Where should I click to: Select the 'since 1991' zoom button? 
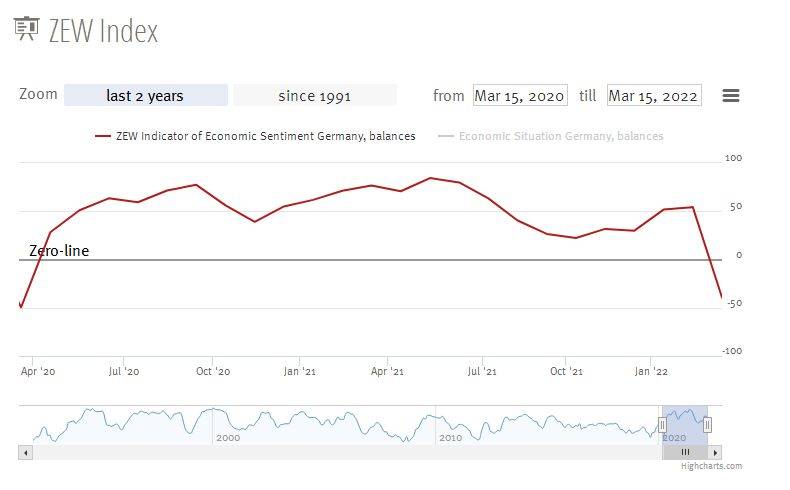pyautogui.click(x=314, y=95)
